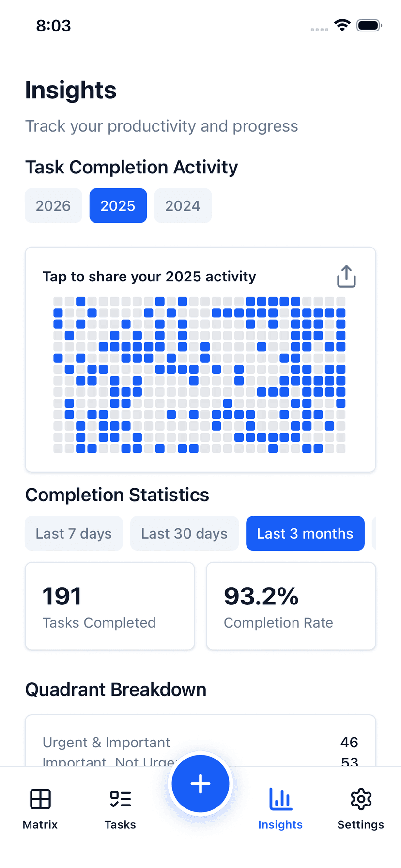
Task: Tap the Insights bar chart icon
Action: 280,798
